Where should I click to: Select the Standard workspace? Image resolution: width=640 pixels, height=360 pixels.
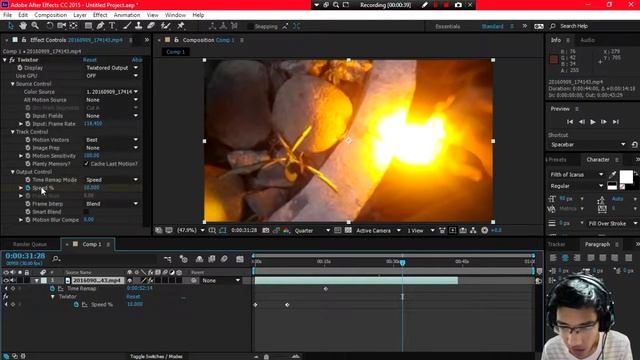point(492,26)
